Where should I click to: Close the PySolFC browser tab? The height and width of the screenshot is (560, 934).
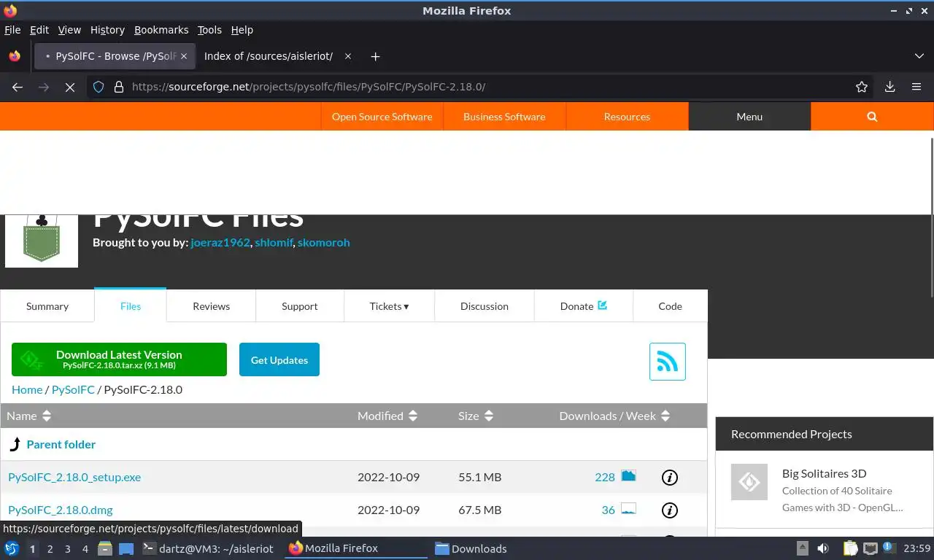(184, 56)
